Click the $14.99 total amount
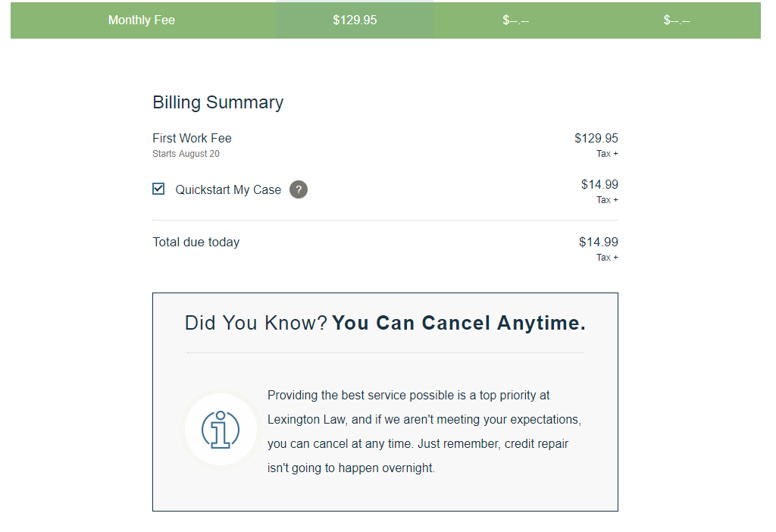 click(x=599, y=242)
